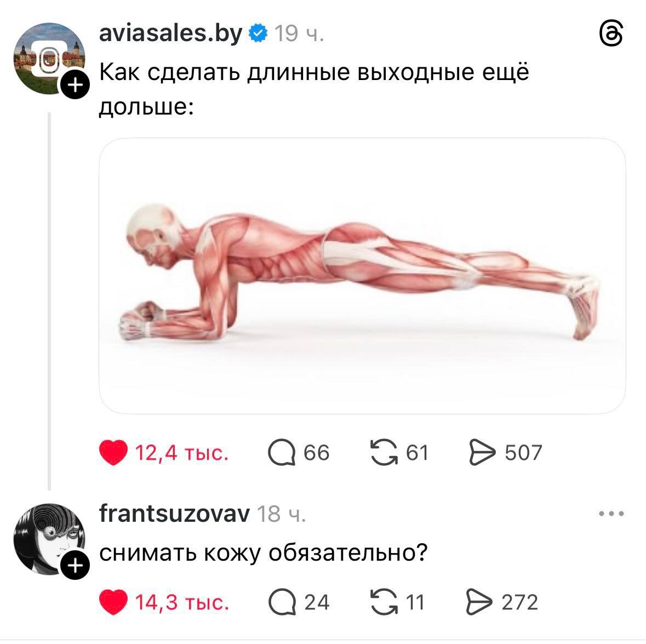
Task: Share the frantsuzovav comment
Action: pyautogui.click(x=479, y=602)
